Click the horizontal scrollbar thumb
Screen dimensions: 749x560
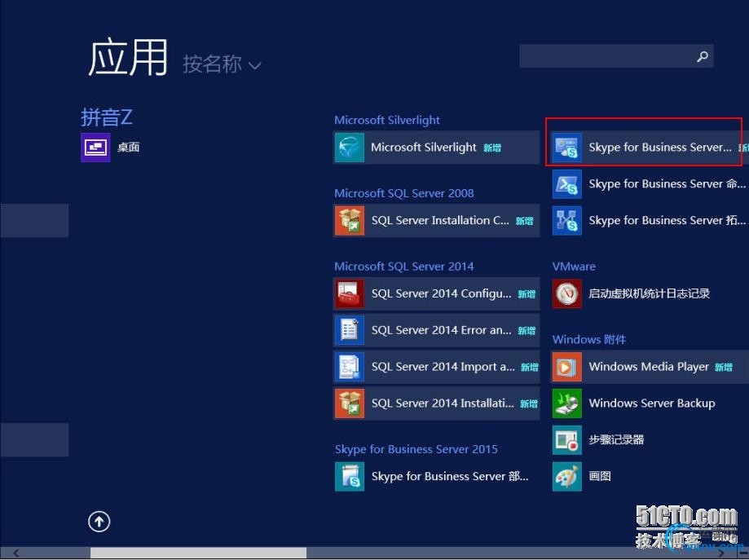point(198,553)
